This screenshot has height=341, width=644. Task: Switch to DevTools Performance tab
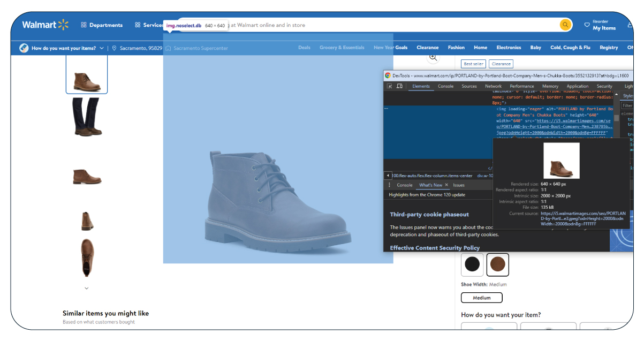[522, 86]
